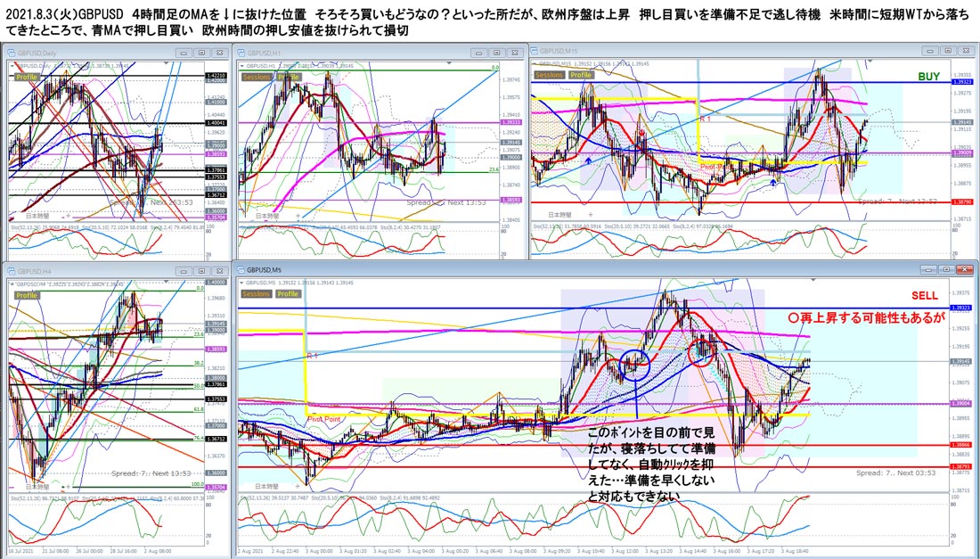980x559 pixels.
Task: Click the Profile button on the H4 chart
Action: 27,294
